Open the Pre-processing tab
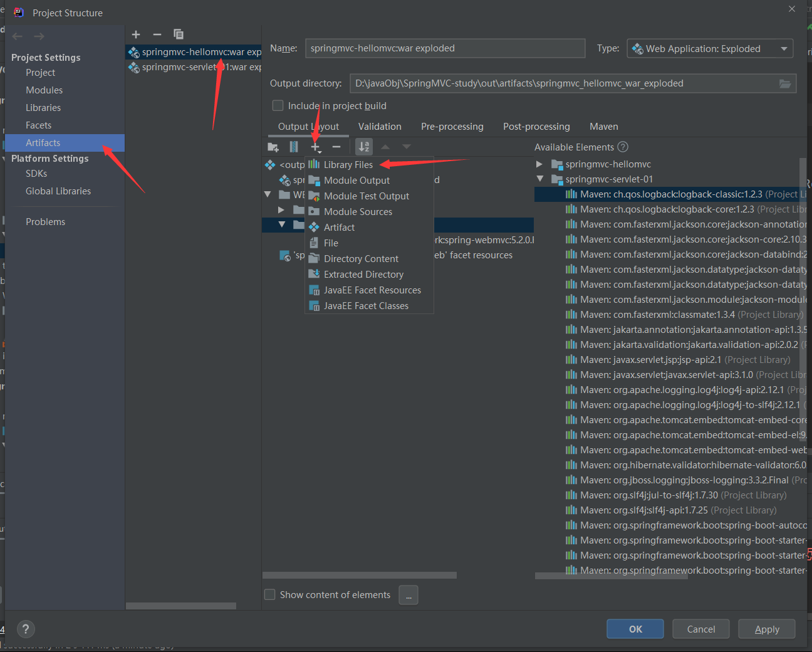Image resolution: width=812 pixels, height=652 pixels. click(x=452, y=127)
